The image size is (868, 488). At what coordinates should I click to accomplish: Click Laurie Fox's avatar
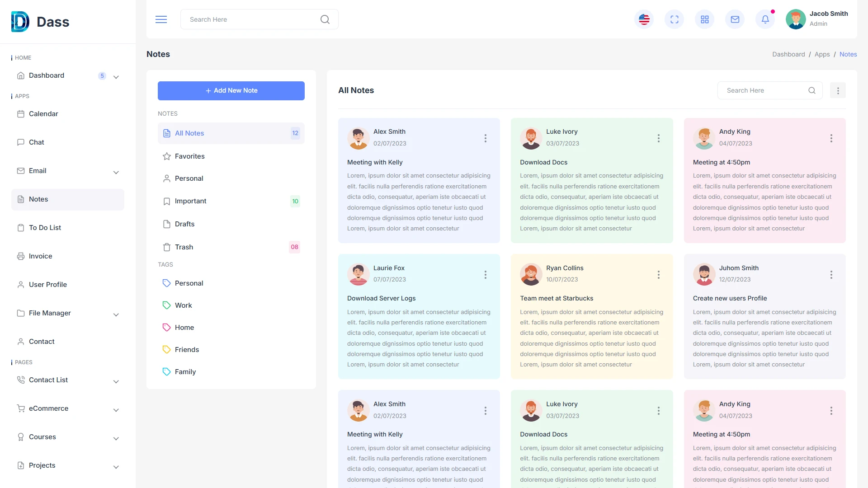coord(359,274)
